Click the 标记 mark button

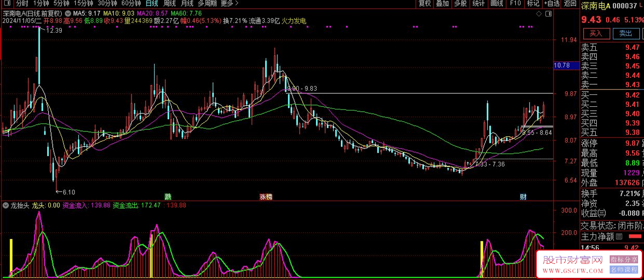[x=533, y=3]
